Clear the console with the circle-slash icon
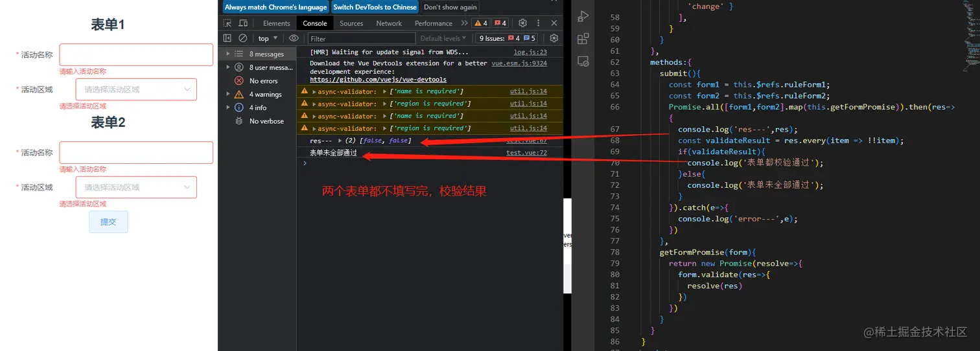The image size is (980, 351). (243, 38)
